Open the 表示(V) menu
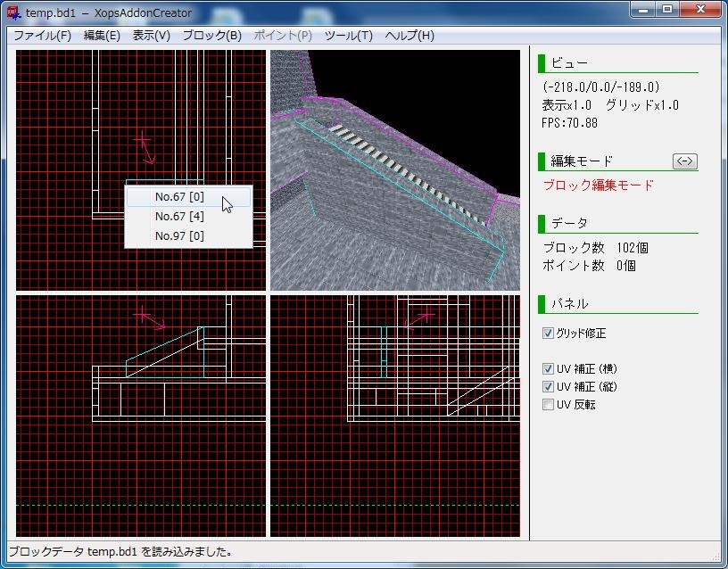728x569 pixels. (x=152, y=36)
